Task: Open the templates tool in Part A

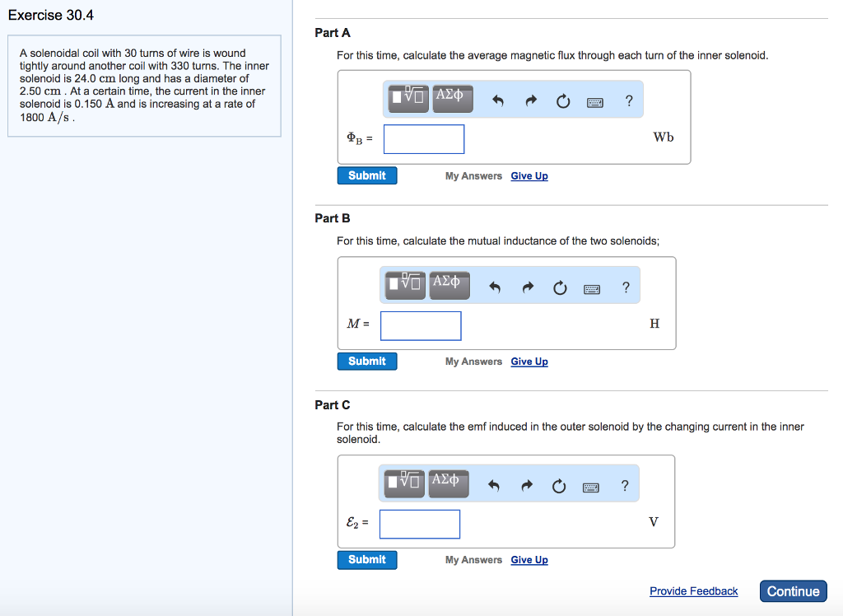Action: pos(408,98)
